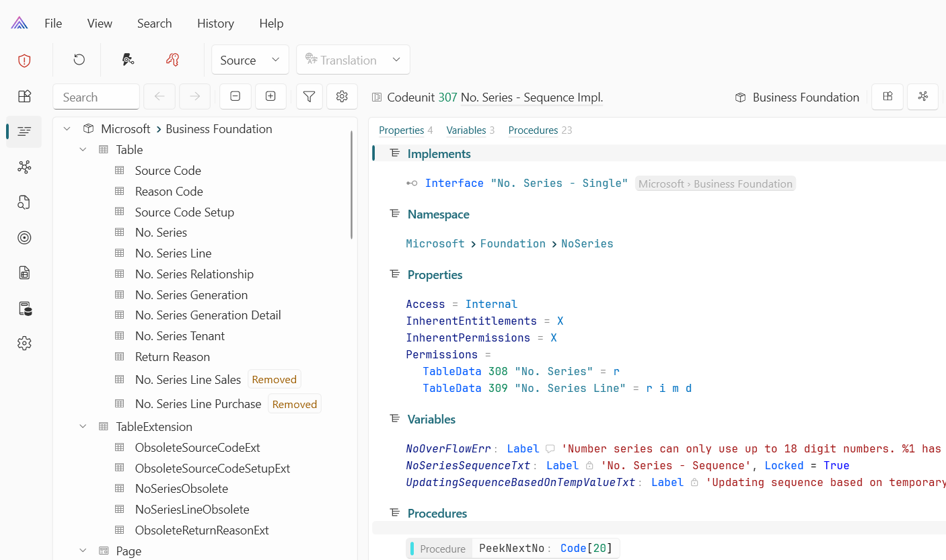946x560 pixels.
Task: Click the target icon in sidebar
Action: [24, 237]
